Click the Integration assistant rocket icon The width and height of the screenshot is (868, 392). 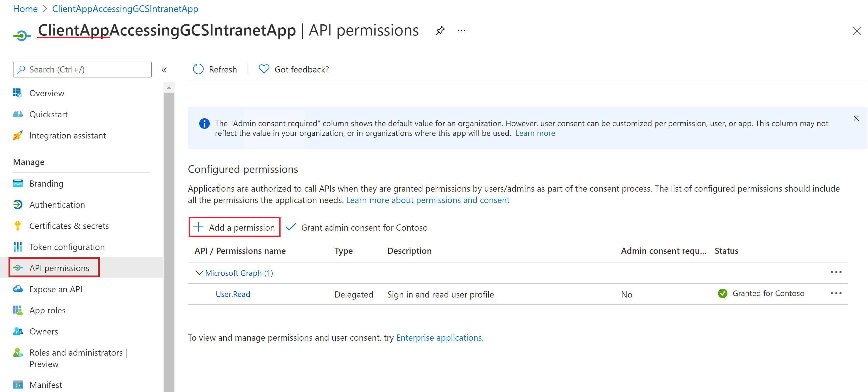[18, 135]
